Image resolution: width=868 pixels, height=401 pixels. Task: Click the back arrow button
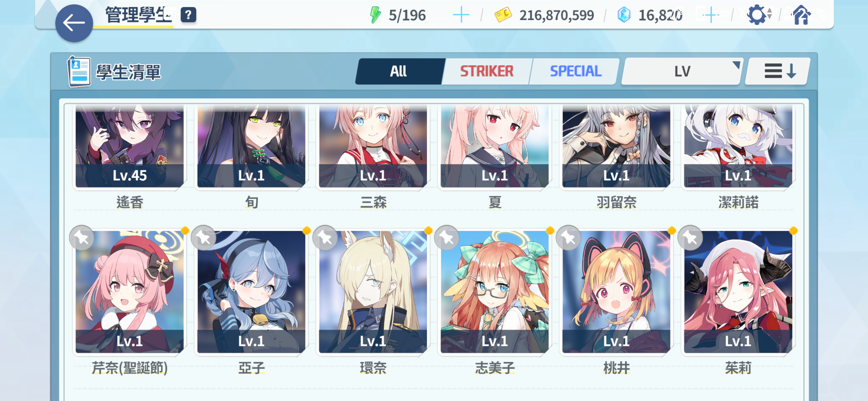pos(74,23)
